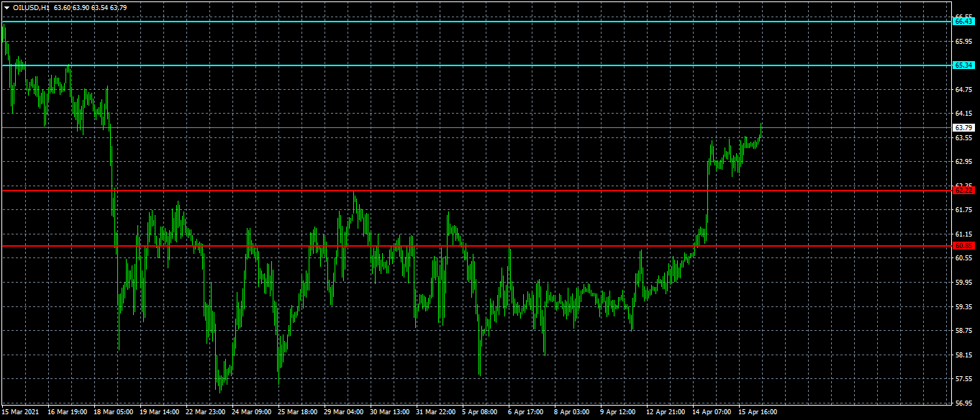Image resolution: width=980 pixels, height=420 pixels.
Task: Click the 22 Mar 23:00 time label
Action: coord(206,412)
